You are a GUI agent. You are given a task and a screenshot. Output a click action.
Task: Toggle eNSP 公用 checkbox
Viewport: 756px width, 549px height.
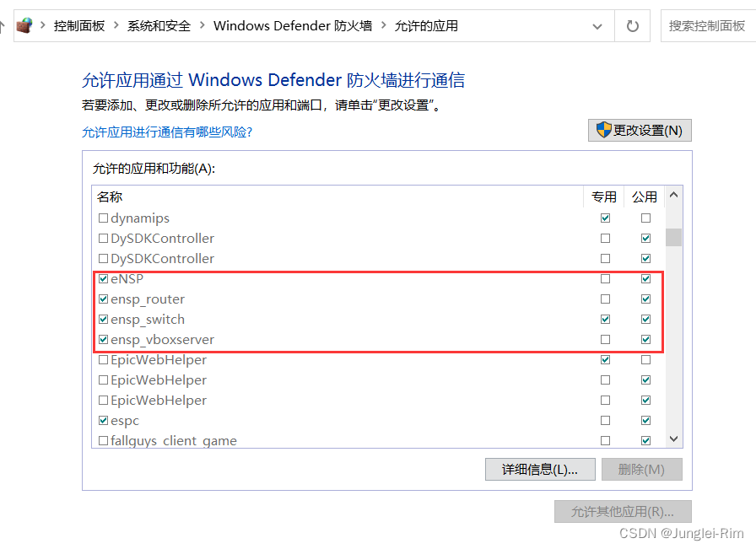(x=645, y=278)
